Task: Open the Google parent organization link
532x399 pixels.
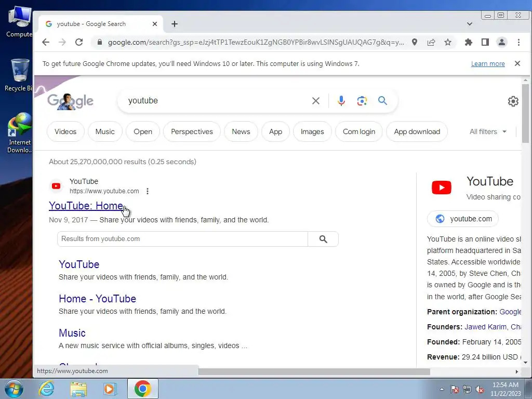Action: [510, 312]
